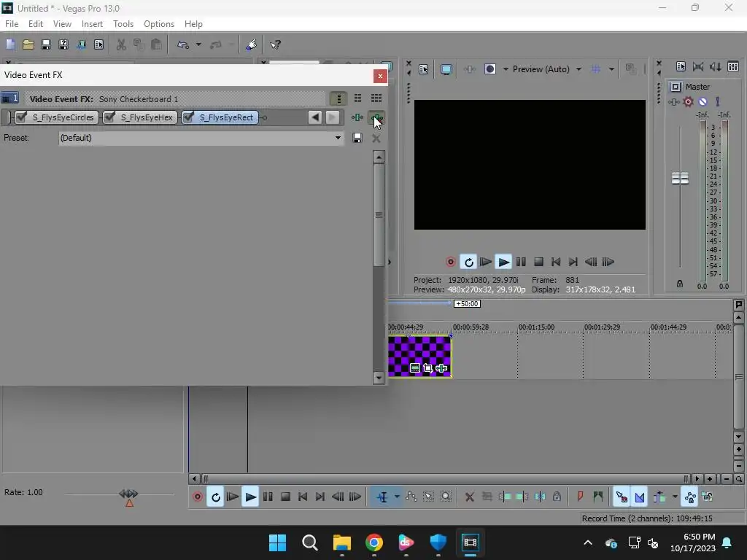Toggle Dim Output in Master Bus panel

[x=716, y=66]
